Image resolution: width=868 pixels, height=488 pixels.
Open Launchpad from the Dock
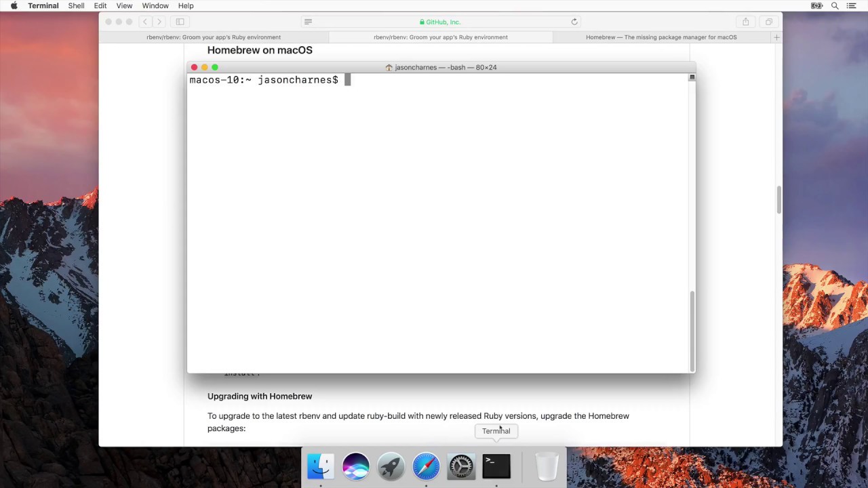391,466
